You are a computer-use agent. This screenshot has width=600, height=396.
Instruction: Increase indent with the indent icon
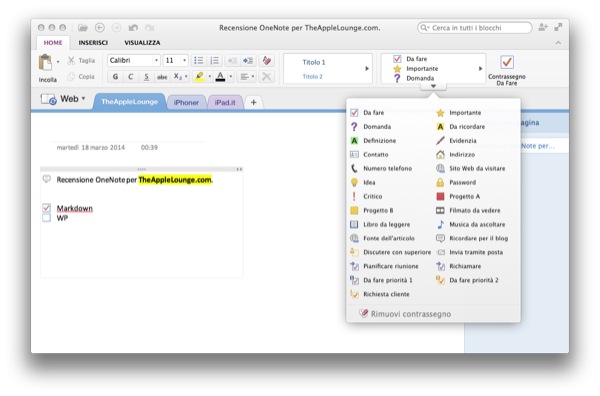click(x=248, y=60)
